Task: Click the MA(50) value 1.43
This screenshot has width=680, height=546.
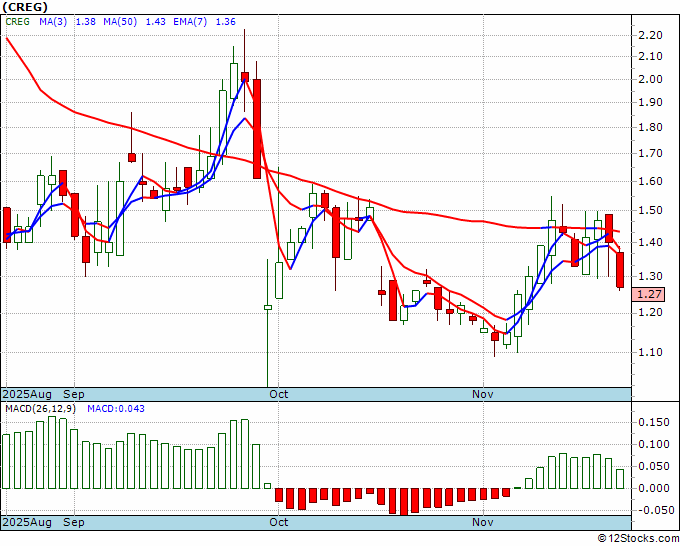Action: pyautogui.click(x=155, y=22)
